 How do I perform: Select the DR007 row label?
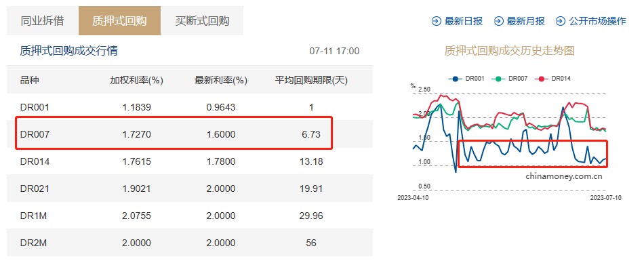[35, 134]
